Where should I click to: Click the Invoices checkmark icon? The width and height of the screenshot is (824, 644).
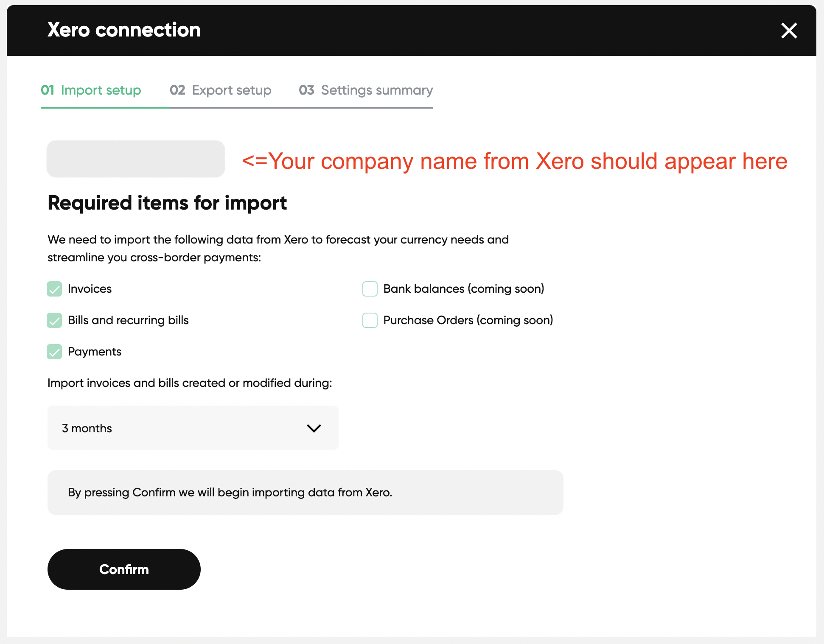54,289
